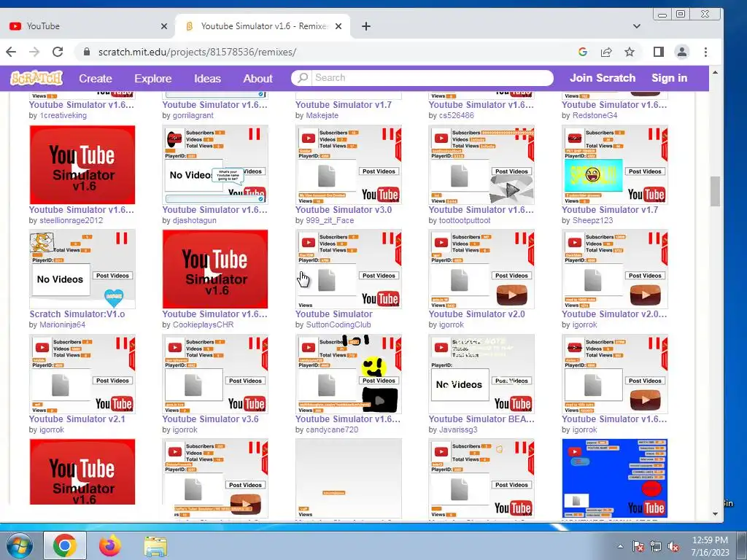The height and width of the screenshot is (560, 747).
Task: Open Youtube Simulator v2.1 project title
Action: pos(77,419)
